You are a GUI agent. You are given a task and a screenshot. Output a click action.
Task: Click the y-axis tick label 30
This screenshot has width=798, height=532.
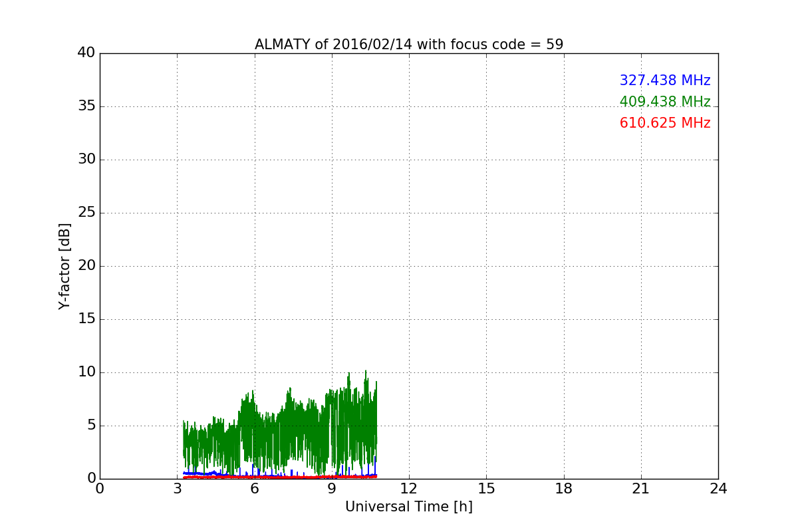tap(86, 160)
